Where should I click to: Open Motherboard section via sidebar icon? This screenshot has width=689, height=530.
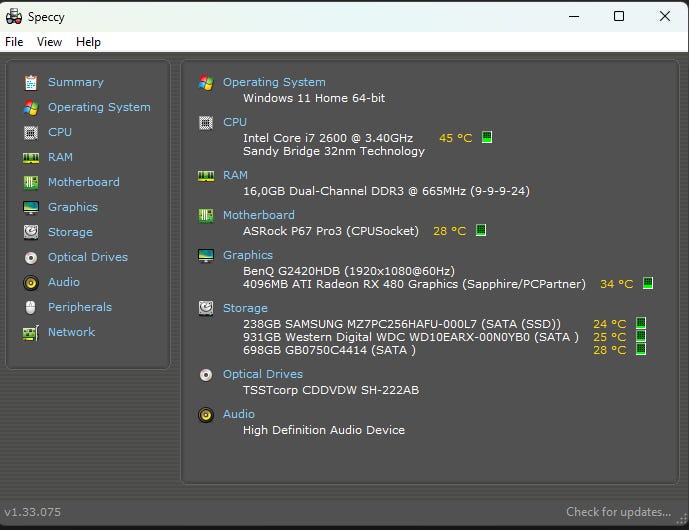pyautogui.click(x=30, y=182)
